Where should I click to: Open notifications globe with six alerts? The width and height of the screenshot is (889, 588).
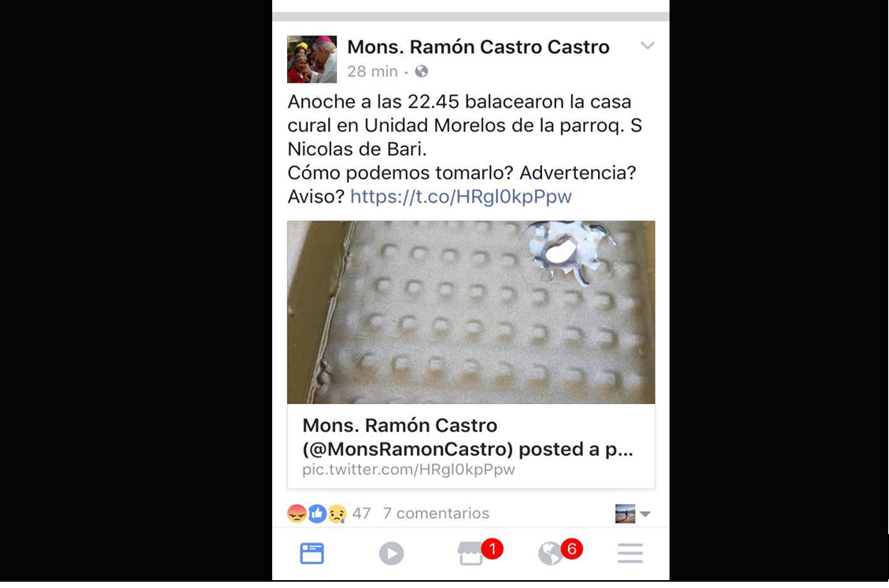(x=549, y=553)
